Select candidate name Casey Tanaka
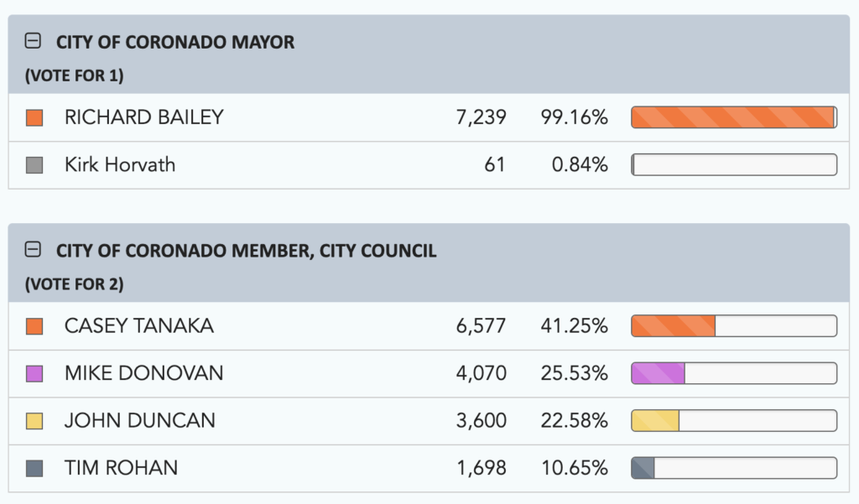The width and height of the screenshot is (859, 504). point(138,325)
